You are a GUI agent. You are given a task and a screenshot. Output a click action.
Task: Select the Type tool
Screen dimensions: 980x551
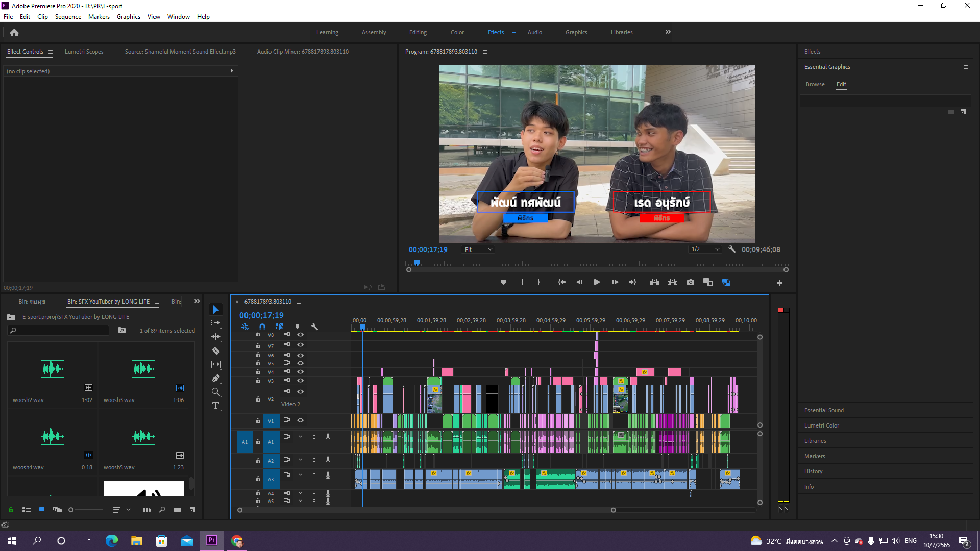(216, 406)
